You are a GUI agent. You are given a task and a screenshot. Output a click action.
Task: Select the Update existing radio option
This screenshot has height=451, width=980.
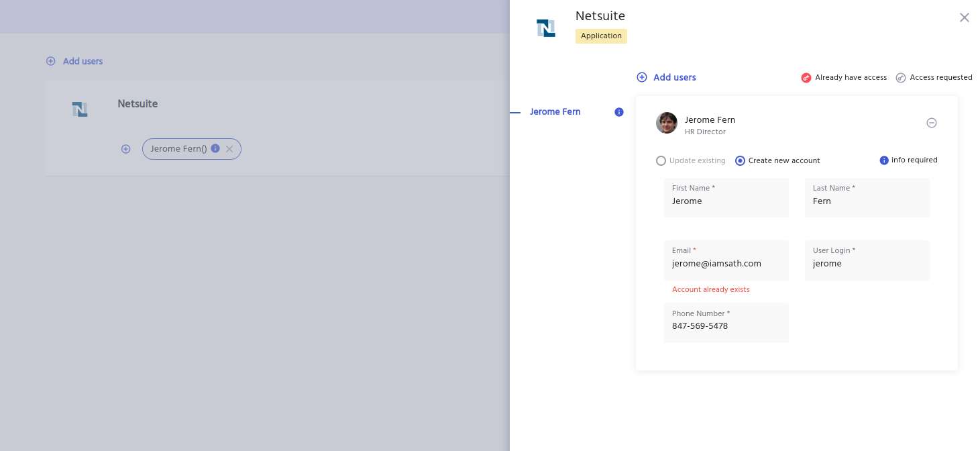pos(661,161)
